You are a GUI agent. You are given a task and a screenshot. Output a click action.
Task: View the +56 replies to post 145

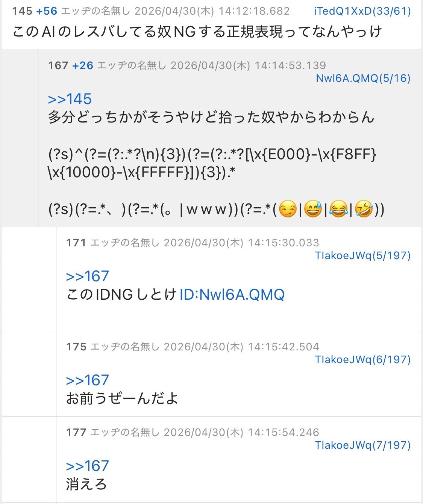click(x=47, y=11)
